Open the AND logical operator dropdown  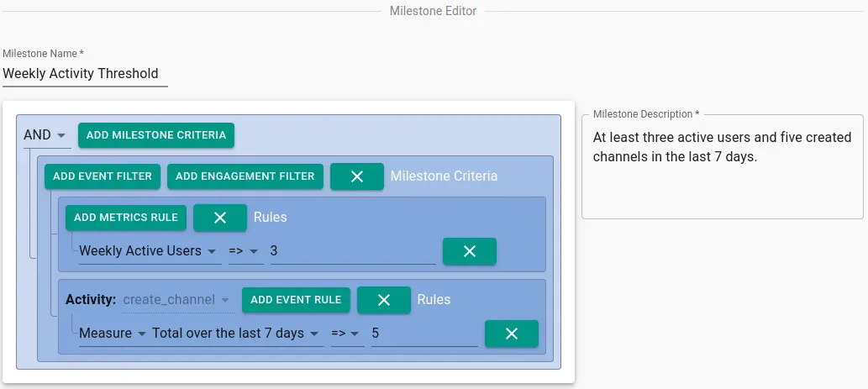point(46,135)
